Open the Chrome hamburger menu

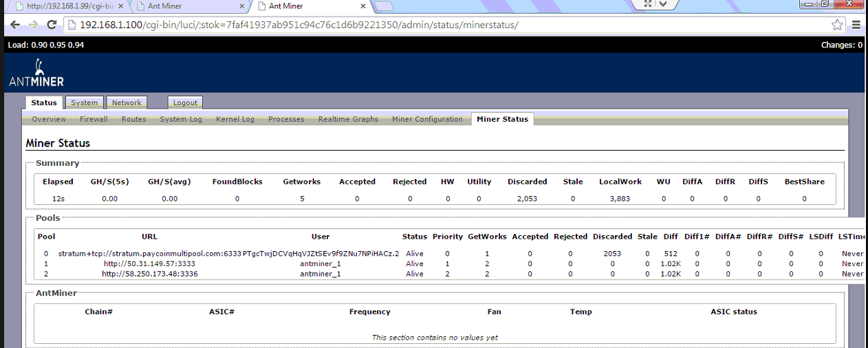[x=856, y=24]
